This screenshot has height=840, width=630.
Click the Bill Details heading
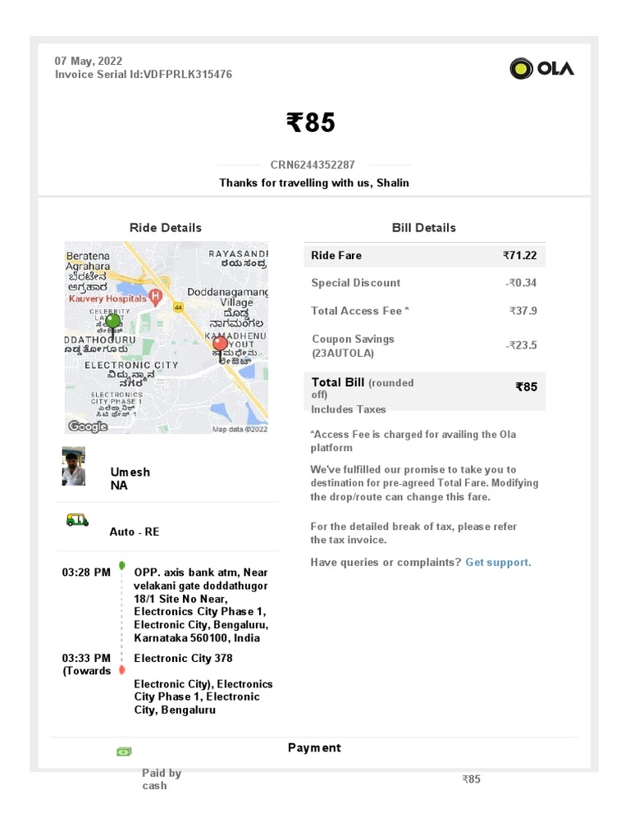coord(424,228)
